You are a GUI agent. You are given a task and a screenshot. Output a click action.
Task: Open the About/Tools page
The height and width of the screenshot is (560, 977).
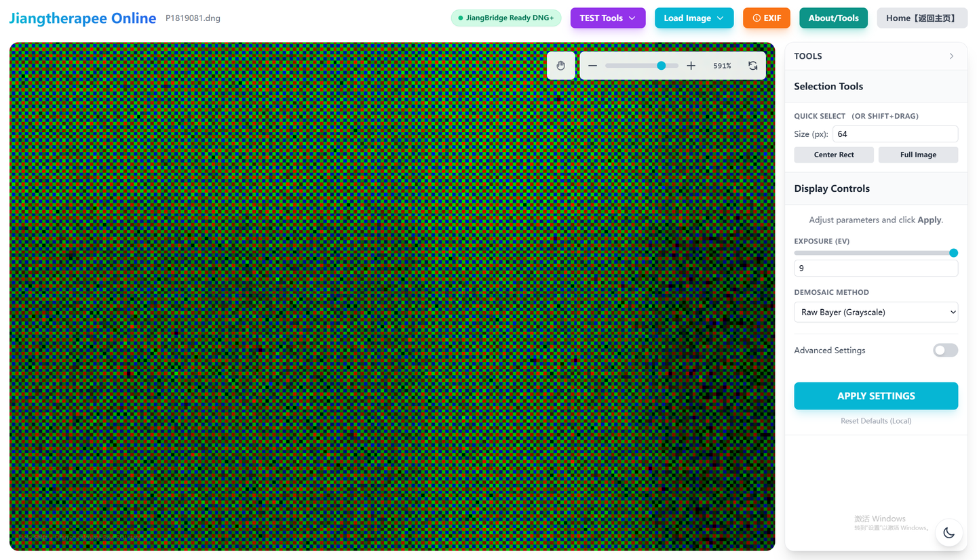tap(833, 18)
